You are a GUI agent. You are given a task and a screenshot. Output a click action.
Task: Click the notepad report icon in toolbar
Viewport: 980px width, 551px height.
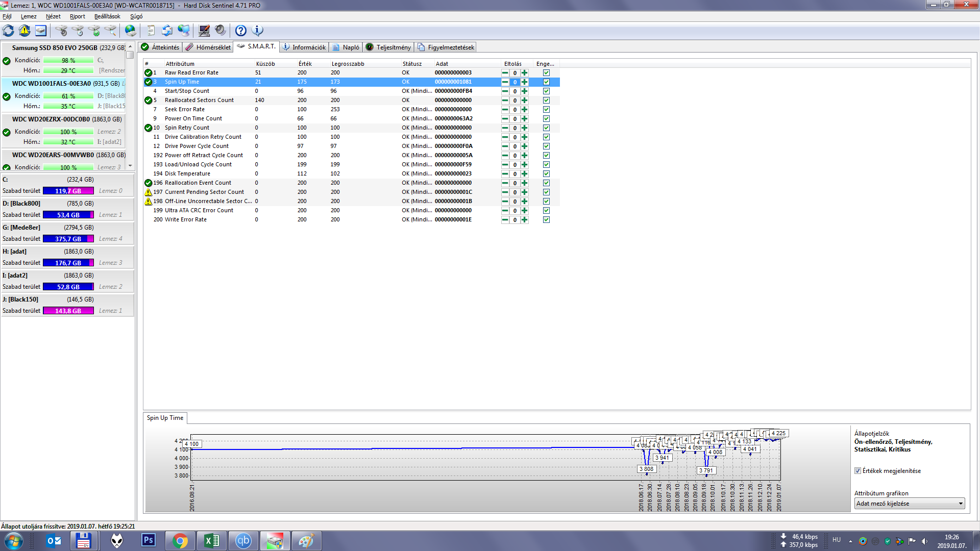[151, 31]
